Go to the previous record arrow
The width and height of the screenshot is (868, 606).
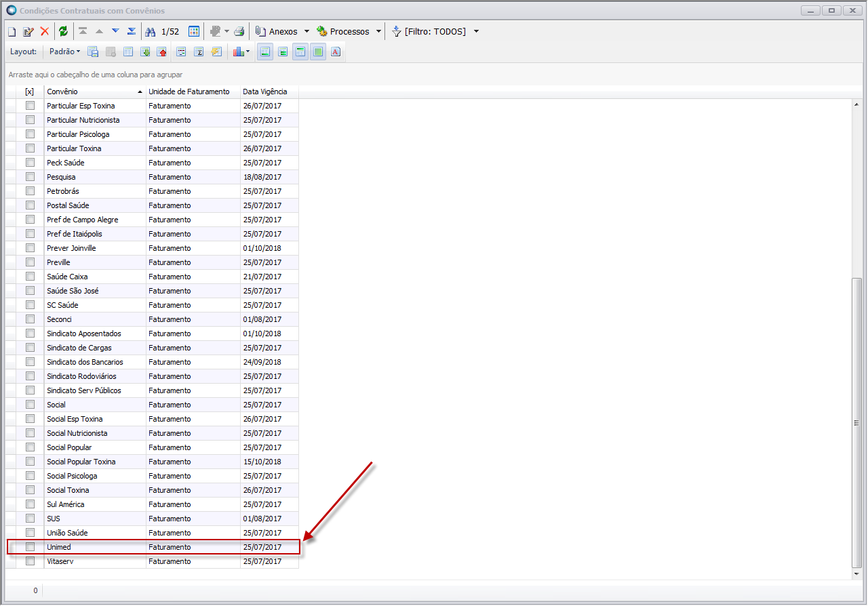pyautogui.click(x=99, y=31)
